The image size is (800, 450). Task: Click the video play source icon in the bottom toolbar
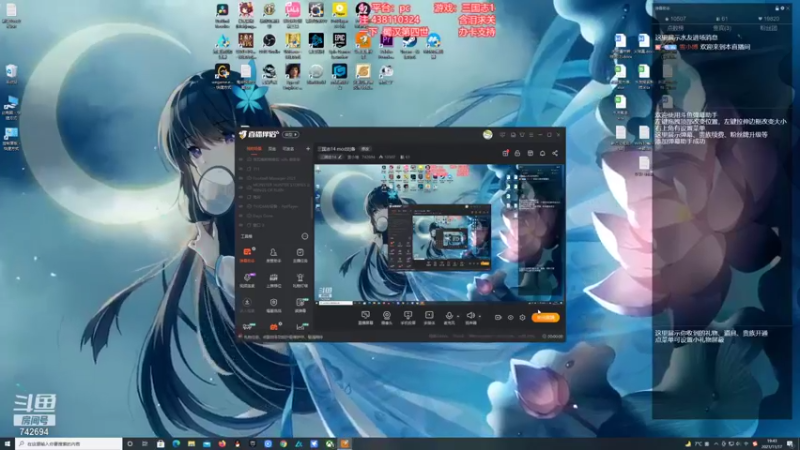click(429, 317)
